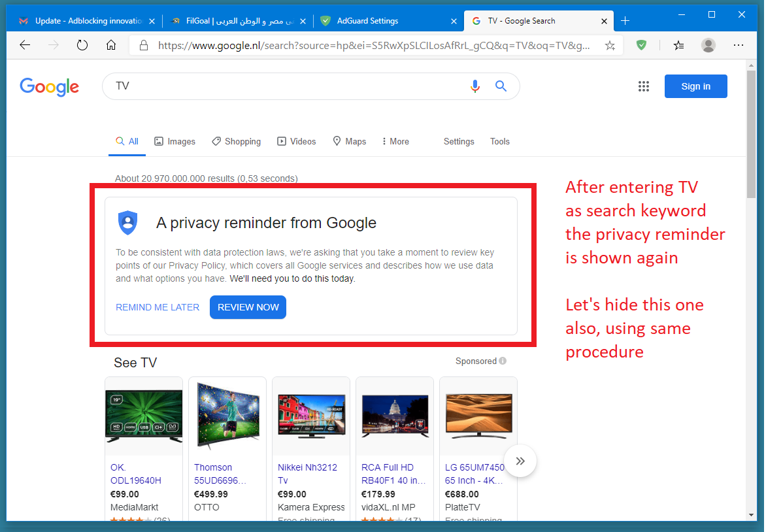Open Nikkei Nh3212 Tv product link
766x532 pixels.
307,474
